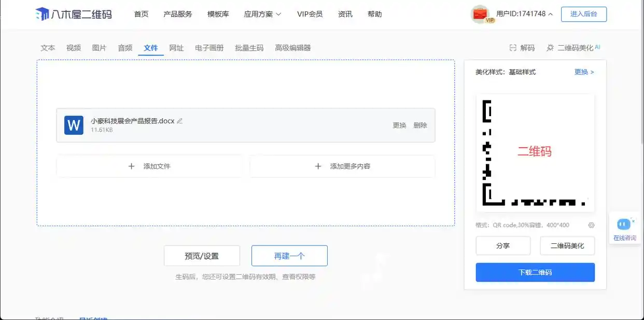644x320 pixels.
Task: Click plus icon in 添加更多内容
Action: (318, 166)
